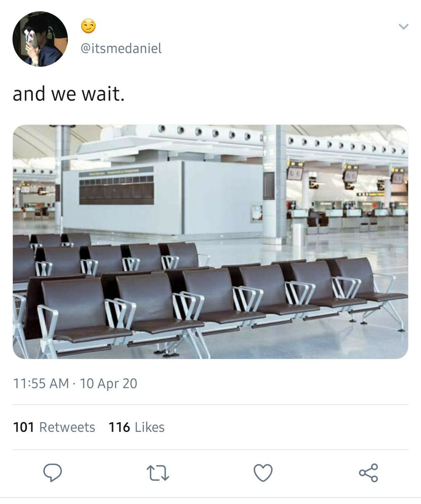Select the tweet text "and we wait."

click(x=69, y=94)
